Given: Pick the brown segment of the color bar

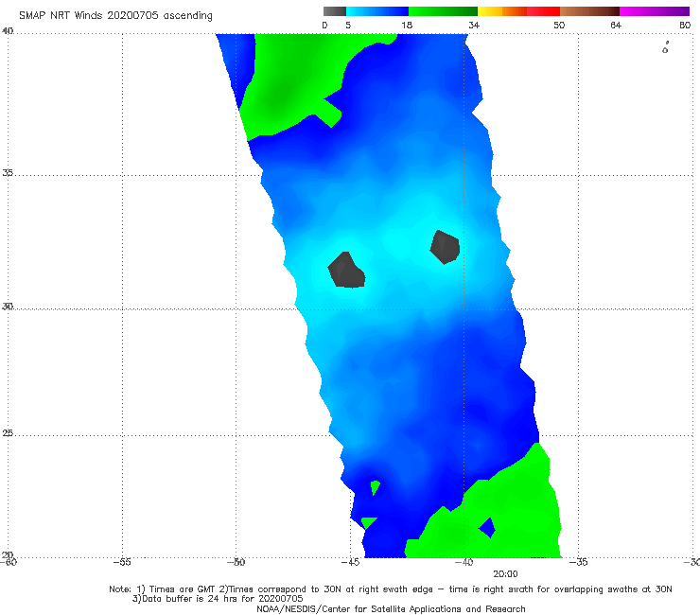Looking at the screenshot, I should pos(589,11).
